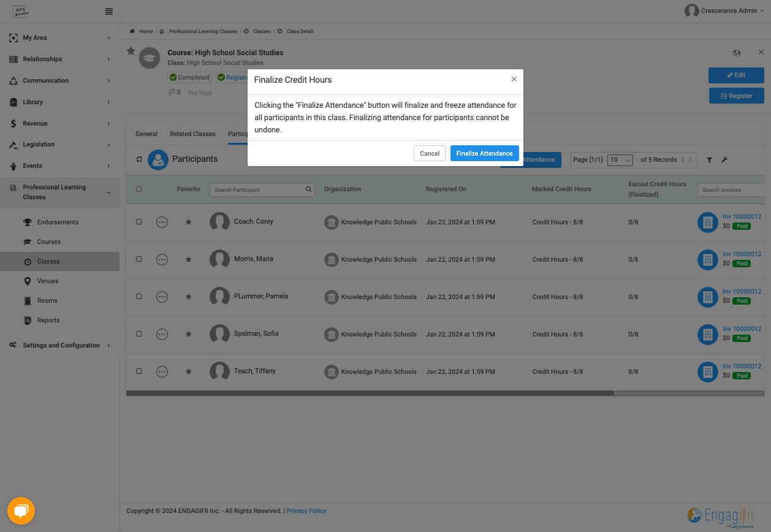
Task: Open options menu for Morris, Maria
Action: point(162,259)
